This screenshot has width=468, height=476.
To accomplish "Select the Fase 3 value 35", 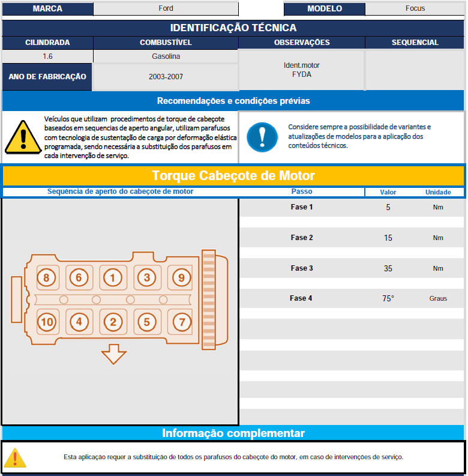I will tap(388, 268).
